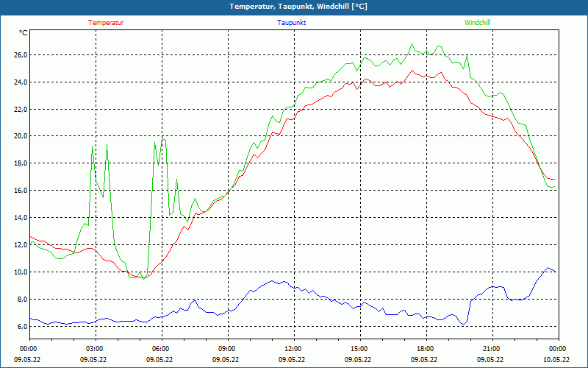Click the 21:00 time axis label

tap(492, 348)
